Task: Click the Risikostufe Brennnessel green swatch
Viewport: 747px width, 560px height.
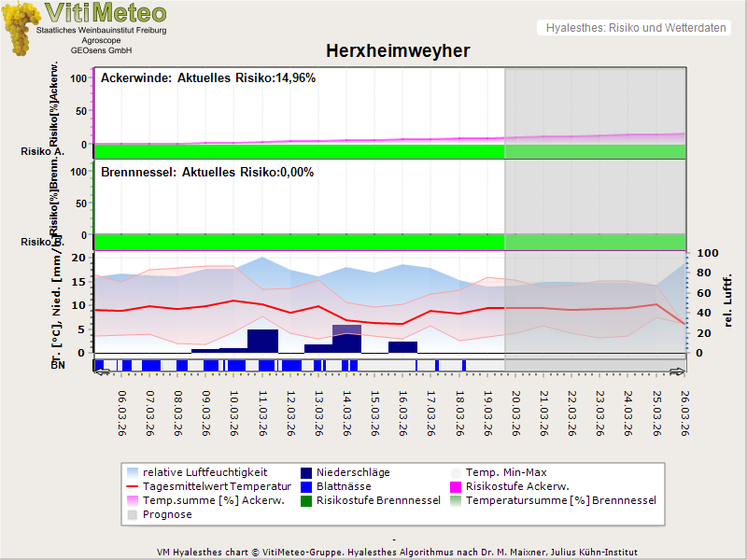Action: pos(307,500)
